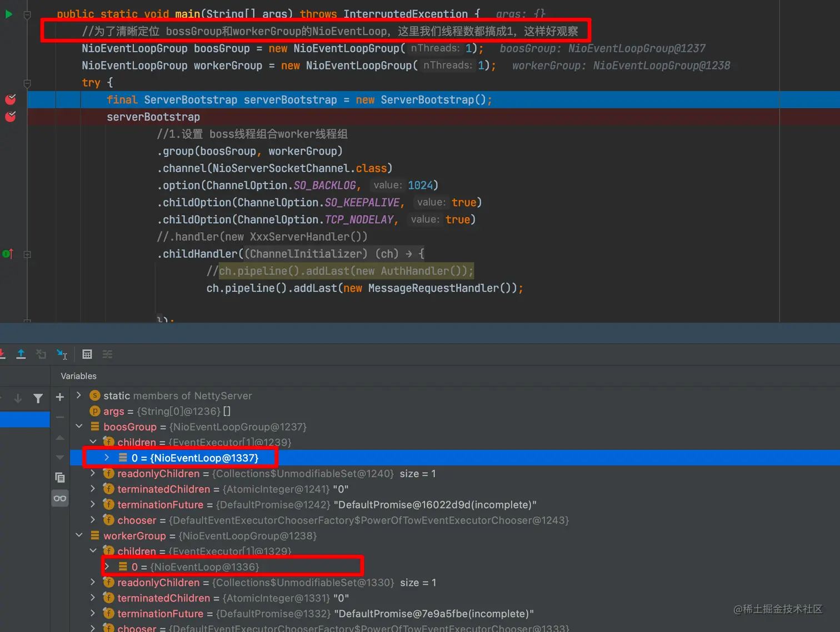The width and height of the screenshot is (840, 632).
Task: Click field icon of chooser @1243
Action: point(109,520)
